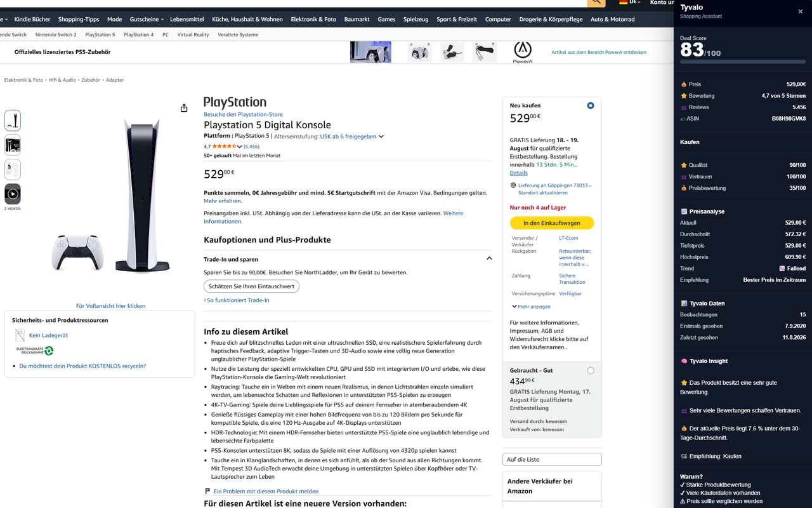
Task: Expand the USK ab 6 freigegeben dropdown
Action: coord(351,137)
